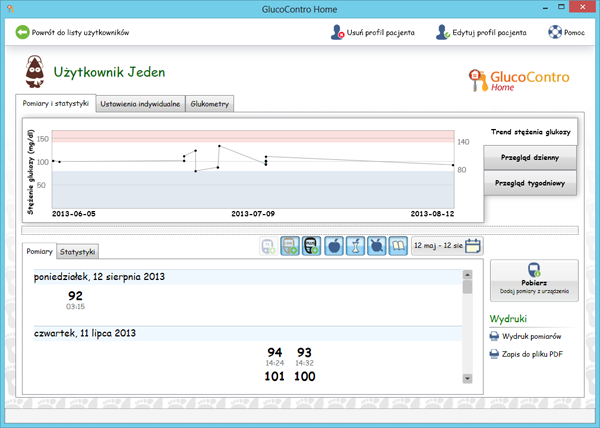Click the 2013-08-12 chart axis label
The height and width of the screenshot is (428, 600).
432,214
